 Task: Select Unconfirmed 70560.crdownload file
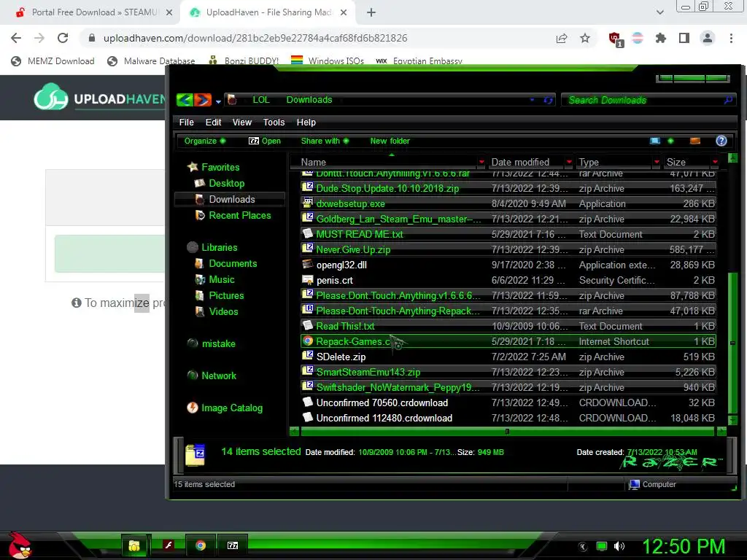click(x=382, y=402)
